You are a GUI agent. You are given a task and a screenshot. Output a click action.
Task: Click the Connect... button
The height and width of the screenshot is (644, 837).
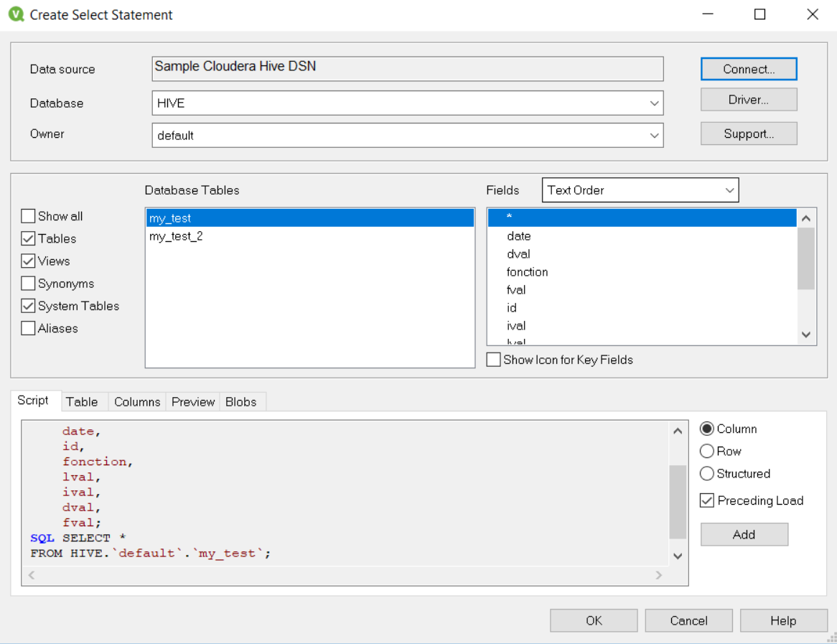click(x=749, y=69)
